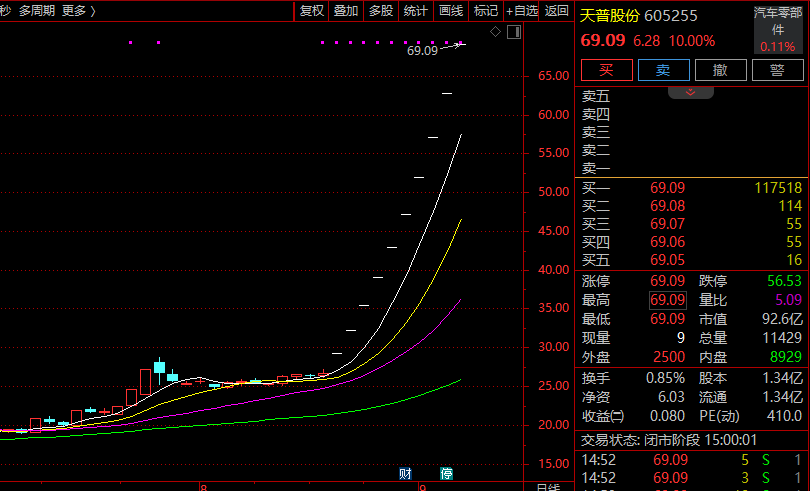Select the 多周期 multi-period option
Image resolution: width=810 pixels, height=491 pixels.
[x=37, y=11]
